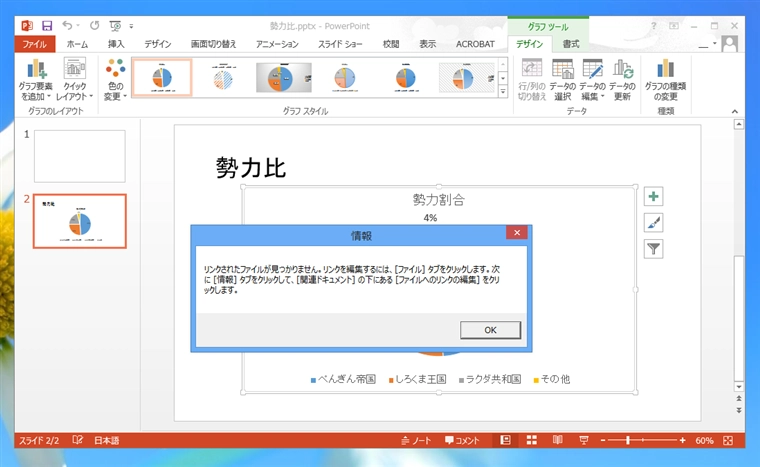
Task: Click 日本語 language in status bar
Action: click(x=107, y=440)
